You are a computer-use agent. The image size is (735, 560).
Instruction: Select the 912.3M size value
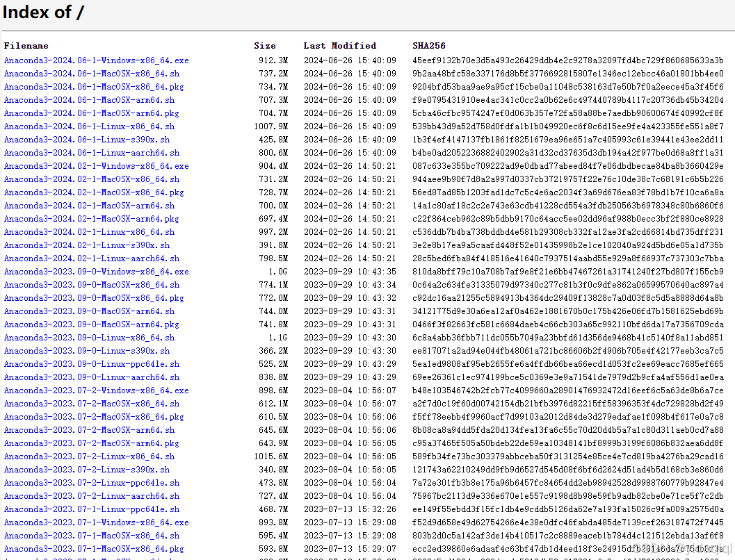273,60
